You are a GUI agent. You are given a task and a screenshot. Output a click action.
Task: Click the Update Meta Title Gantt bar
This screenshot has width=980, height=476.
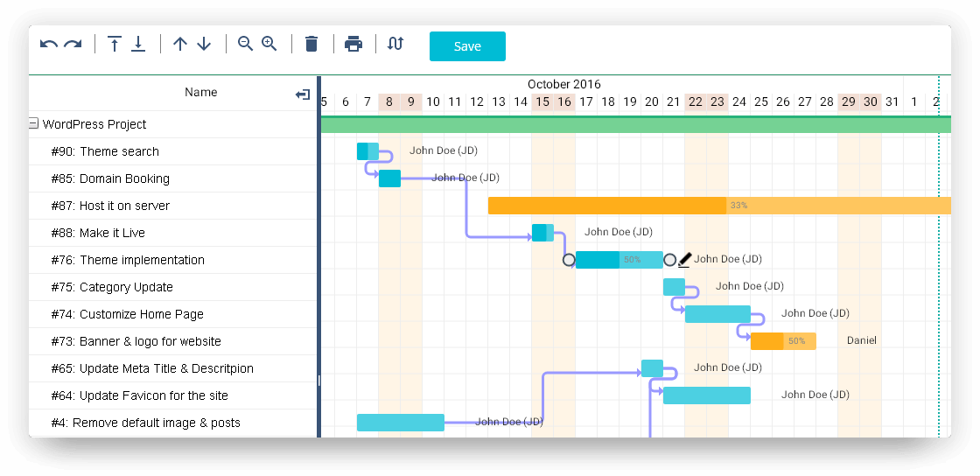652,368
